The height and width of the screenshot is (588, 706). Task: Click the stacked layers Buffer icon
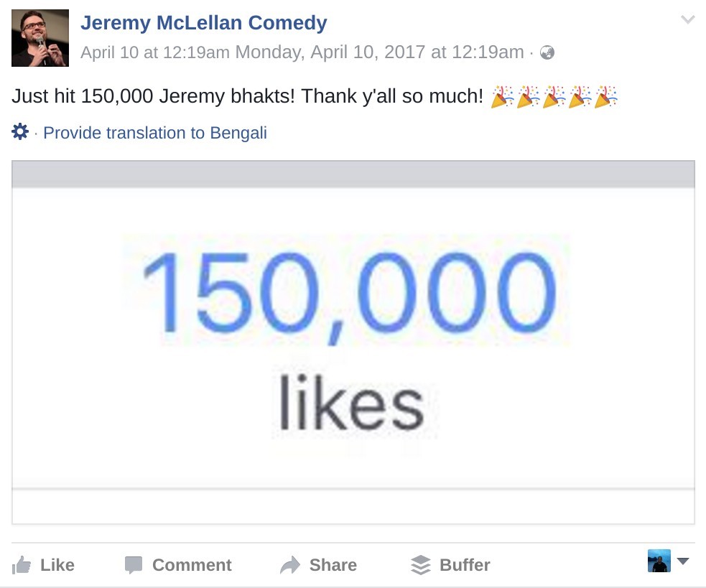click(421, 565)
